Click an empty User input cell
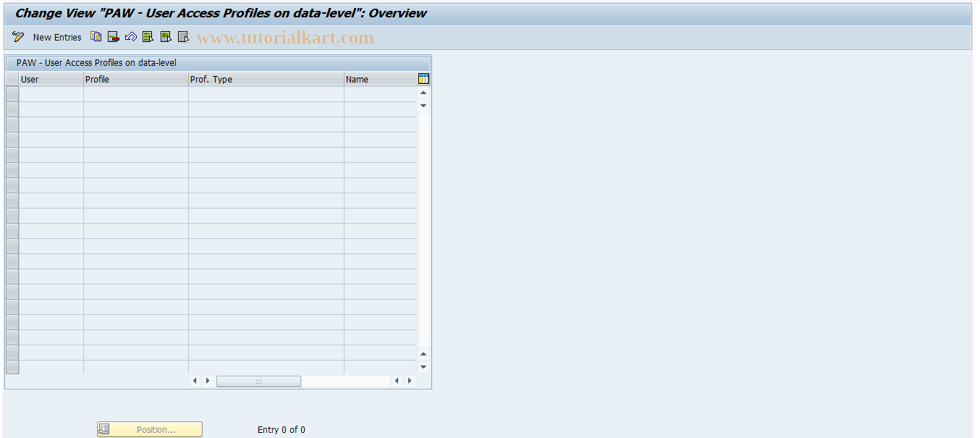This screenshot has height=438, width=980. coord(51,93)
